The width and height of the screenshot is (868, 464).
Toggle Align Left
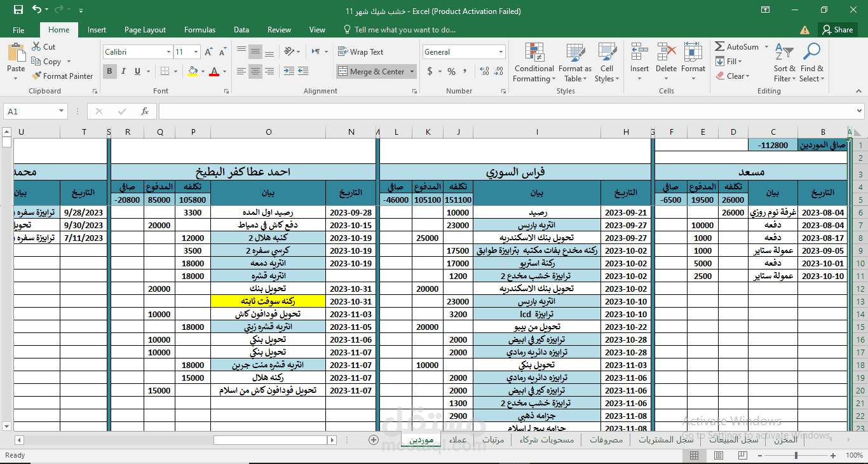(x=240, y=71)
